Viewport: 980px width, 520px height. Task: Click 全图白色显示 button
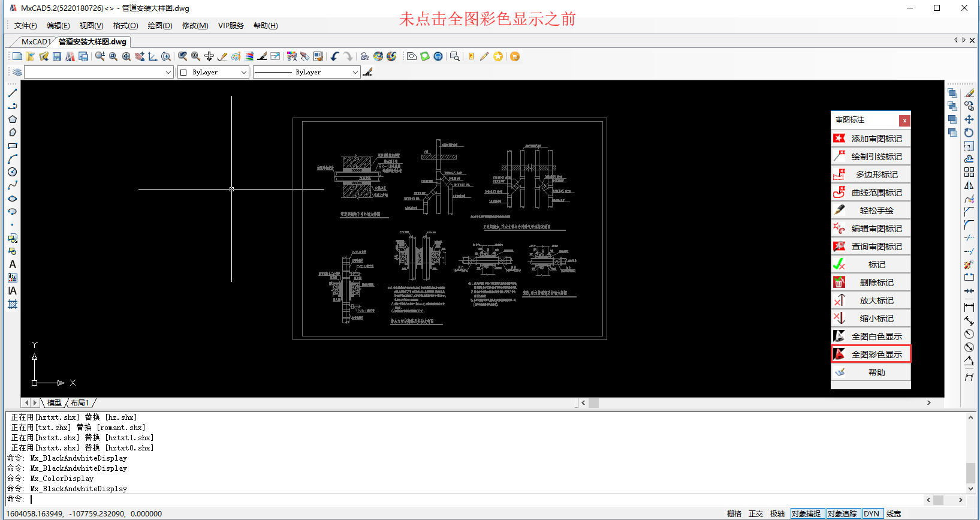tap(871, 336)
